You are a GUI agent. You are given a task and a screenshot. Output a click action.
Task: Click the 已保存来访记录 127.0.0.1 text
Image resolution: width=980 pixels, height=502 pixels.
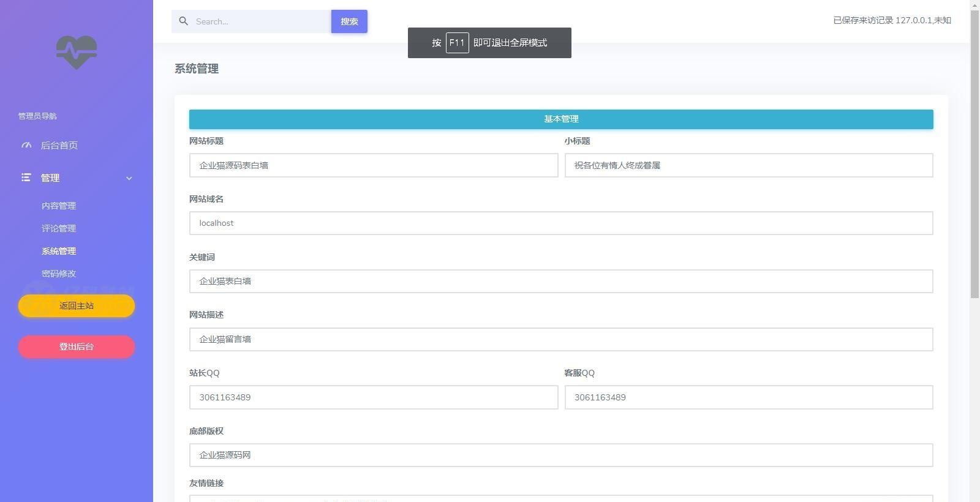click(x=892, y=20)
